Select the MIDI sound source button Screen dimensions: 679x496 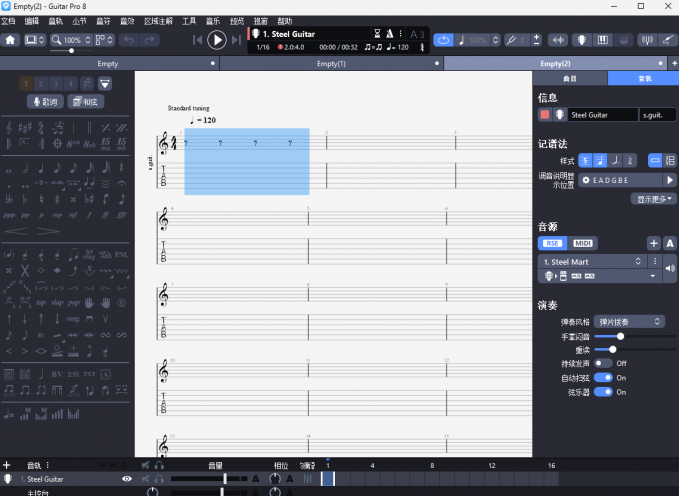click(x=582, y=243)
